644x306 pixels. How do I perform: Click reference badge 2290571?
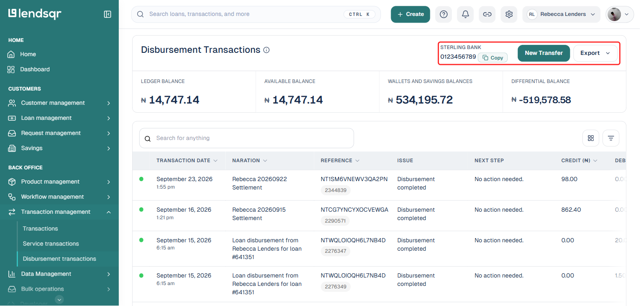coord(335,221)
